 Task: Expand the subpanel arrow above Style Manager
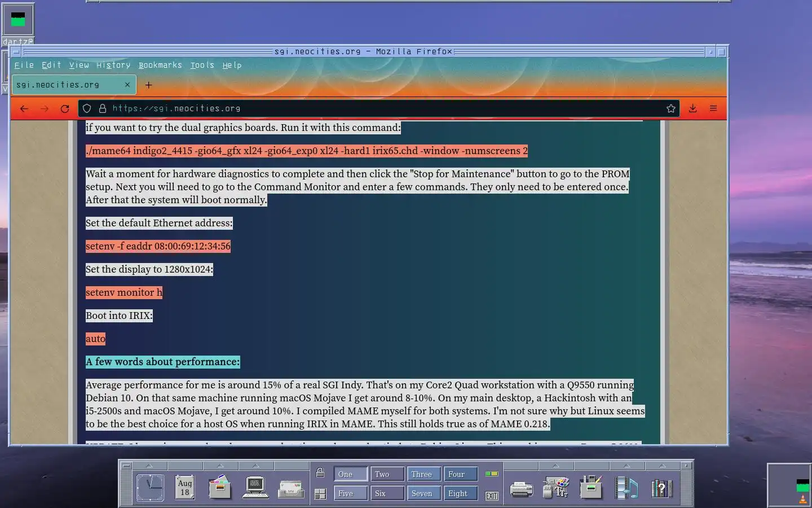555,466
